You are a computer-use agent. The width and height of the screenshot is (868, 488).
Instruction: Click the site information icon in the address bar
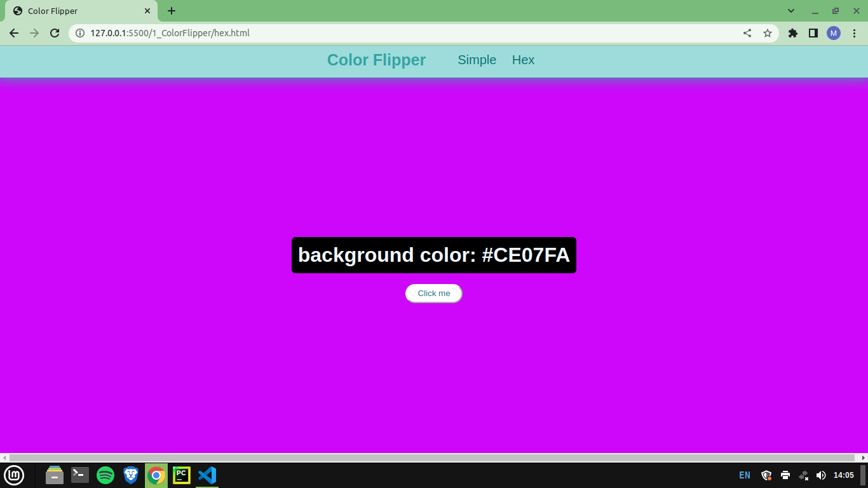pos(79,33)
